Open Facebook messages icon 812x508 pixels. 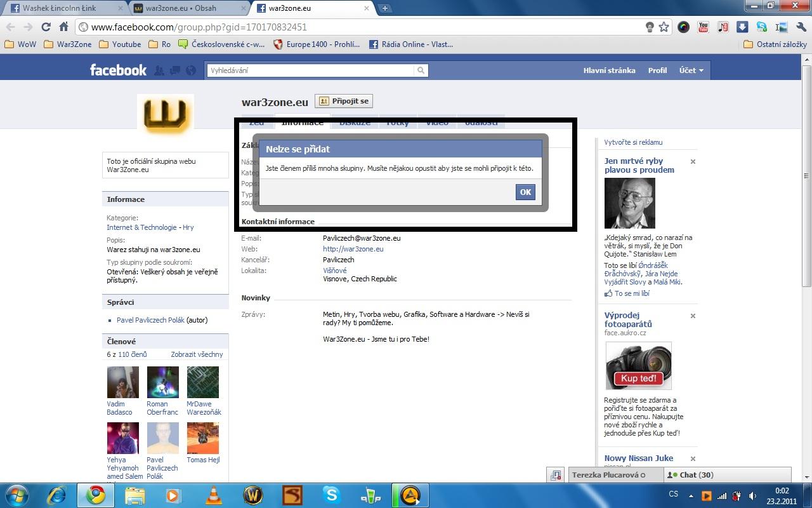coord(175,70)
